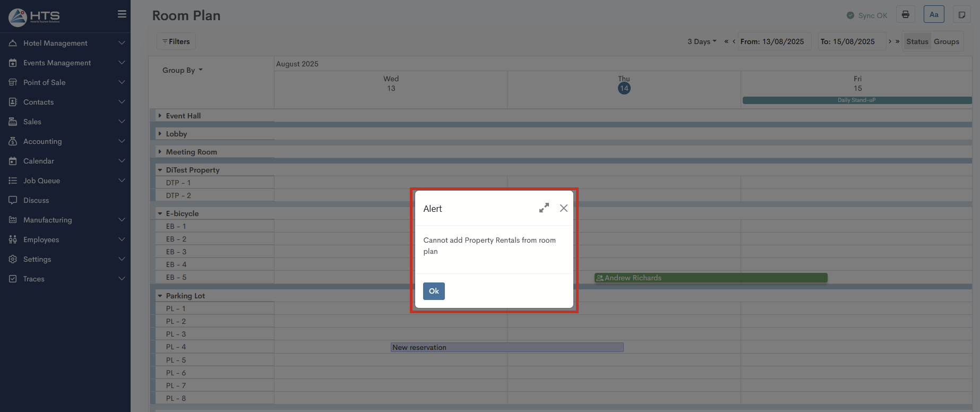
Task: Collapse the Parking Lot group
Action: [x=160, y=296]
